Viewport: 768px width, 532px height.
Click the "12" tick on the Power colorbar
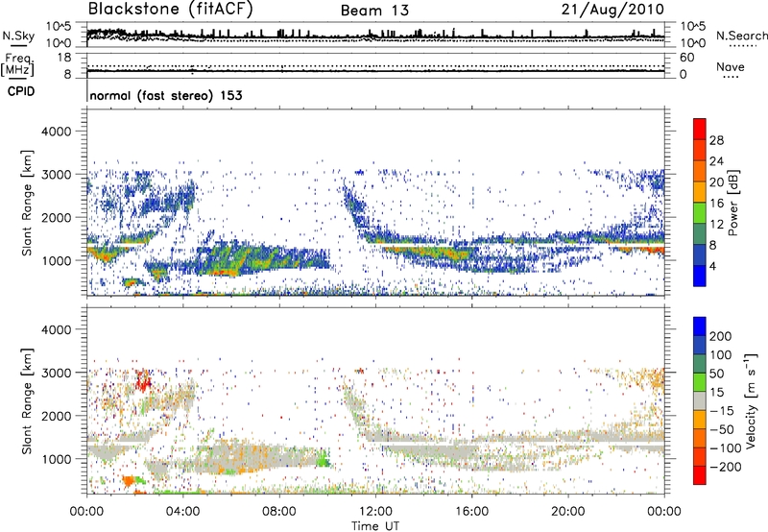[716, 225]
